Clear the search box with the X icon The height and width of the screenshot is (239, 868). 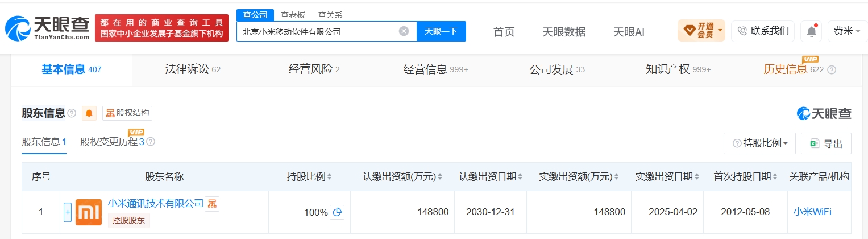(404, 31)
